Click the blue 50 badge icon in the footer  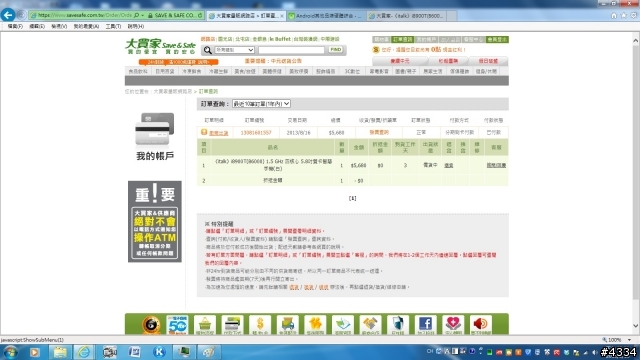click(x=177, y=325)
